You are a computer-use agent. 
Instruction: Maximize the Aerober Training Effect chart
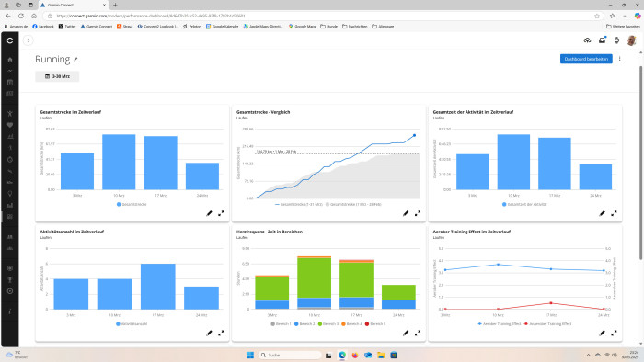tap(614, 333)
